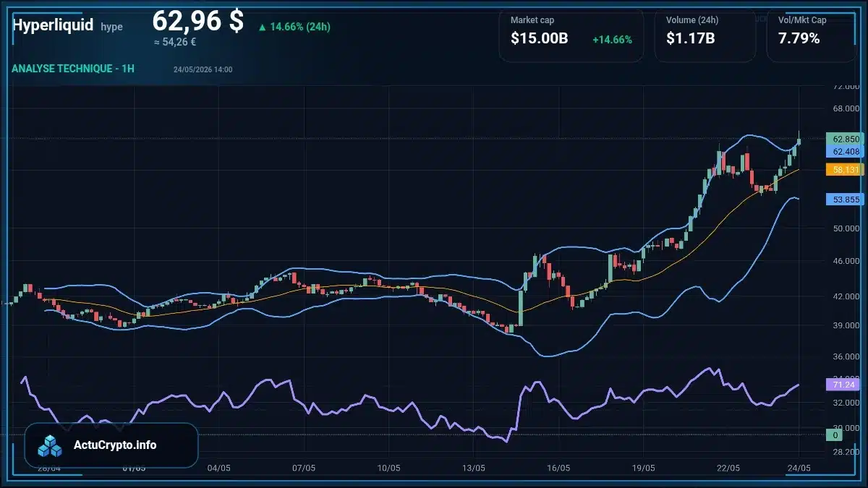Click the green up-arrow change indicator
Screen dimensions: 868x488
coord(262,27)
